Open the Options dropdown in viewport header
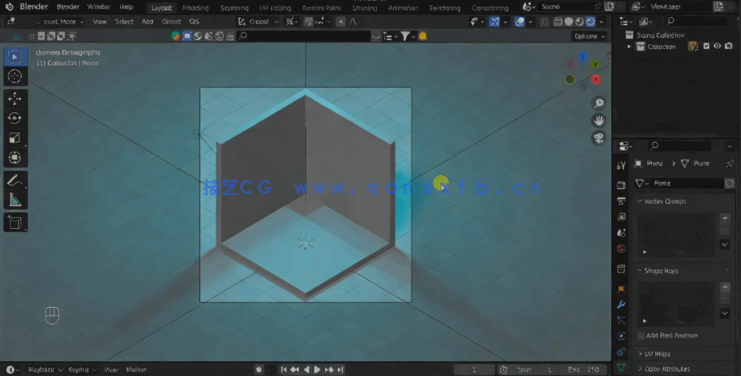This screenshot has width=741, height=376. [589, 36]
